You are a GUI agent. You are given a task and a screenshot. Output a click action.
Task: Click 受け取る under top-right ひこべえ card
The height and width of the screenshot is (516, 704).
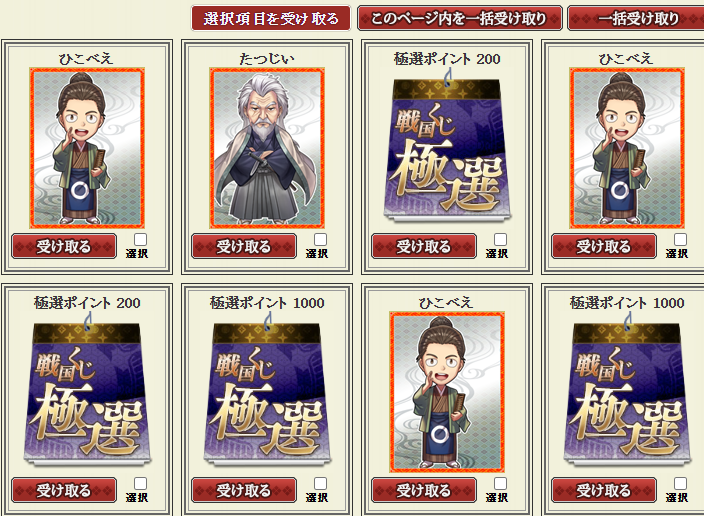pos(604,246)
